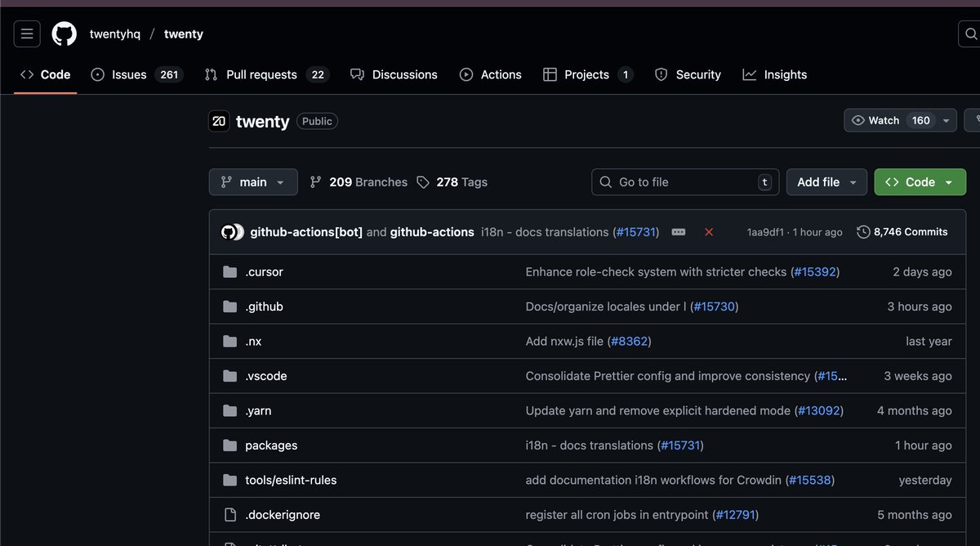
Task: Click the packages folder icon
Action: (x=229, y=445)
